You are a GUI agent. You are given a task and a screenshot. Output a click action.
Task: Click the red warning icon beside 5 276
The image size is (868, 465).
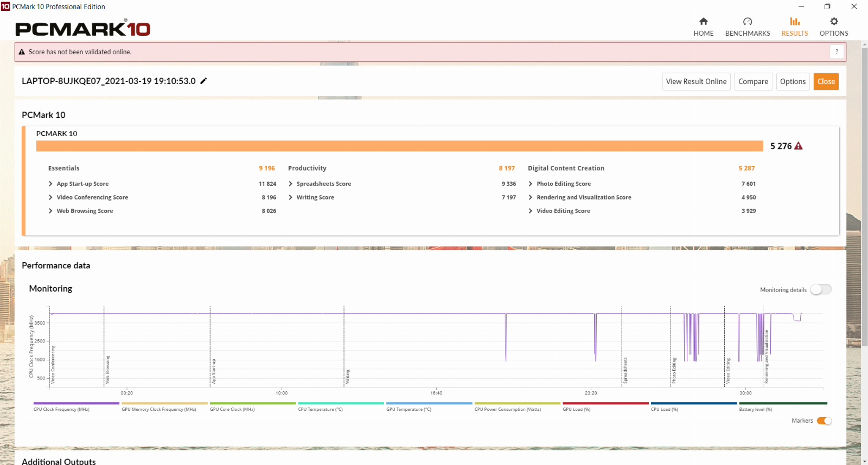[x=798, y=146]
